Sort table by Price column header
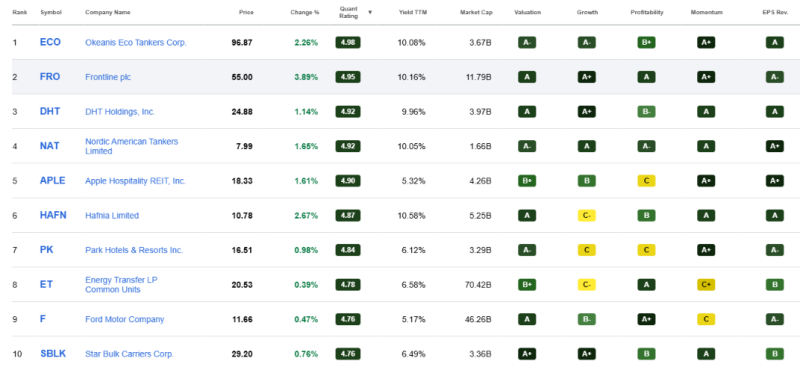 (x=246, y=12)
